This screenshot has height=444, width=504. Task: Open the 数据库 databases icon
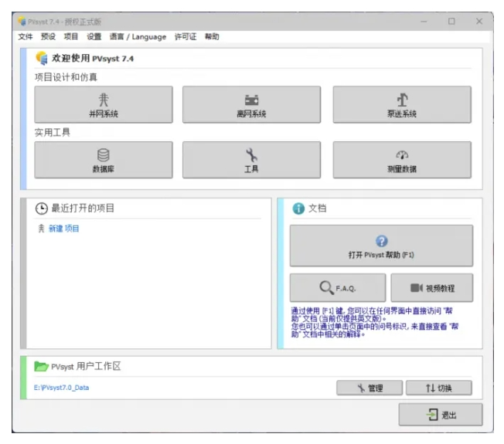coord(103,155)
